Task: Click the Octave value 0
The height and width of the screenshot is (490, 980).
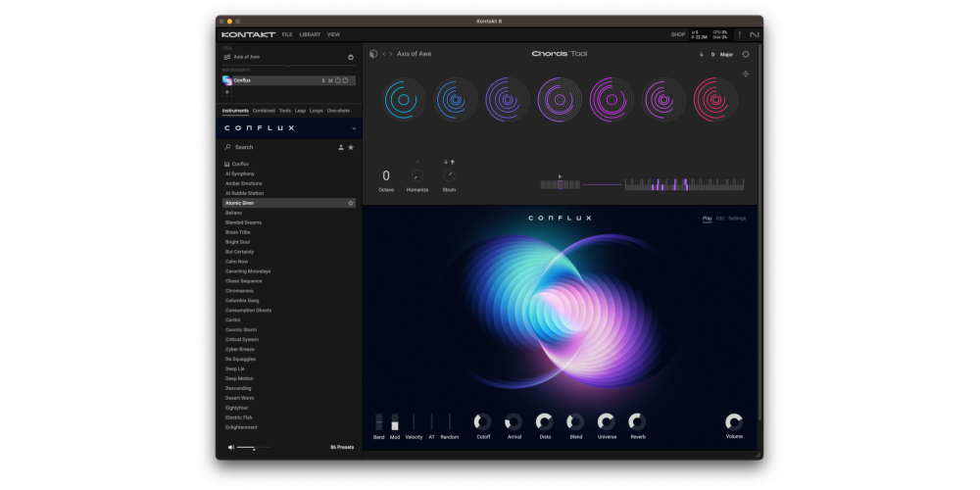Action: (x=386, y=176)
